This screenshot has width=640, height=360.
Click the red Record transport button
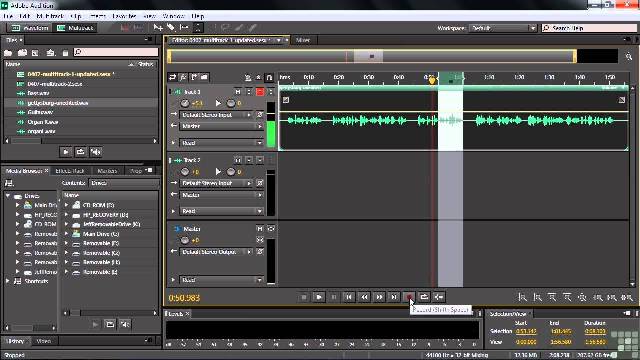pos(409,297)
